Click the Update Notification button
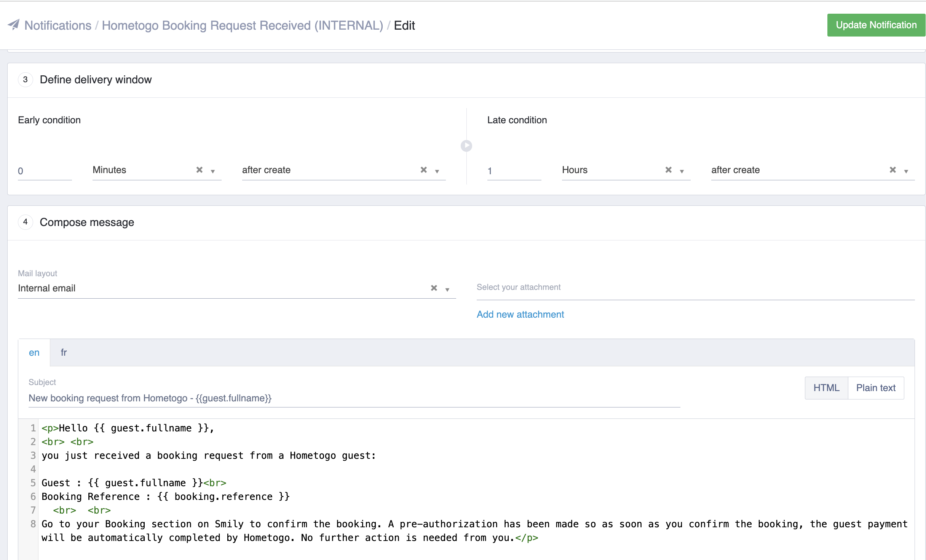This screenshot has width=926, height=560. (x=876, y=25)
